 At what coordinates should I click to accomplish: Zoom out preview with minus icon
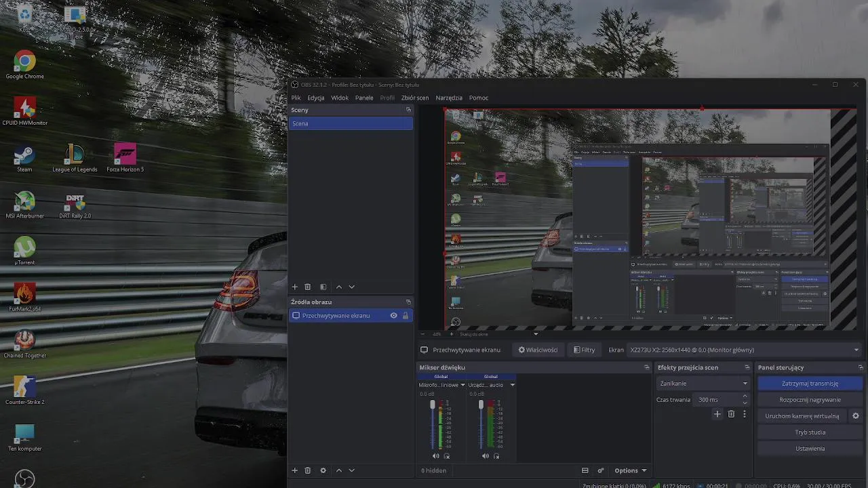[423, 333]
